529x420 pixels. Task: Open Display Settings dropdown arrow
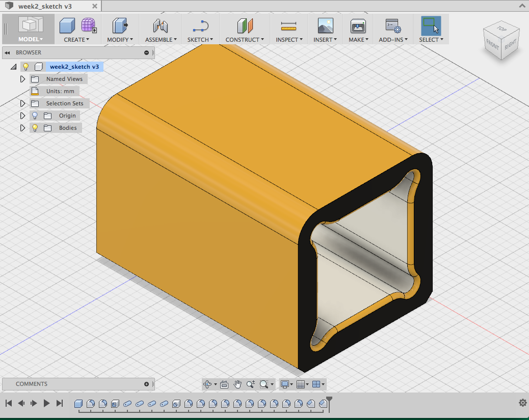(x=292, y=384)
